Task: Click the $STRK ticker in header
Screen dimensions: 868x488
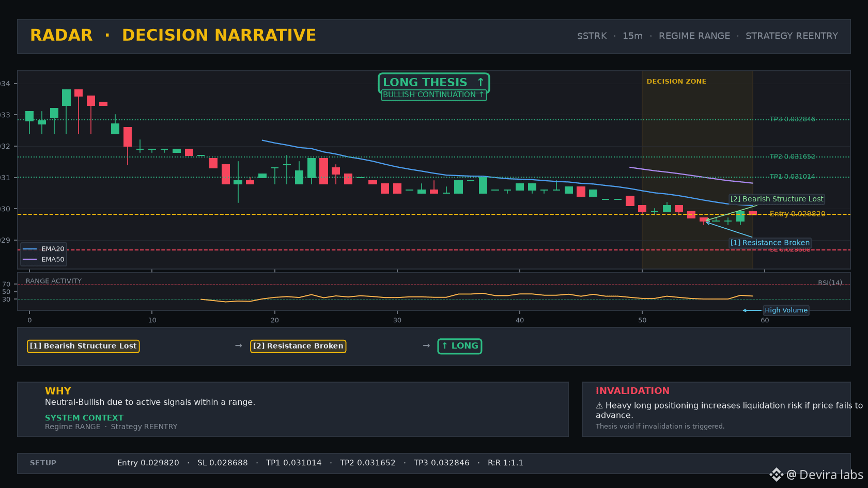Action: click(592, 36)
